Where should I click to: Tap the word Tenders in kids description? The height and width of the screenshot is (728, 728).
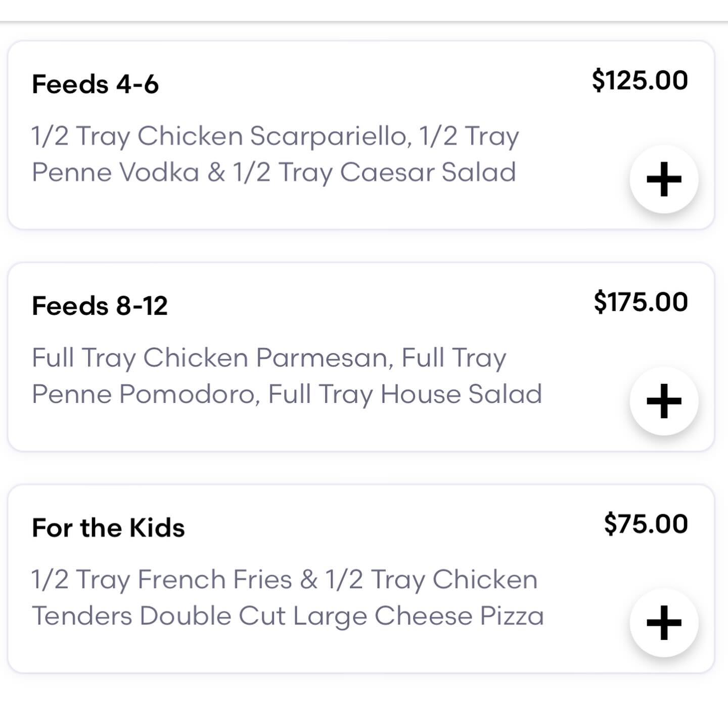pos(82,616)
